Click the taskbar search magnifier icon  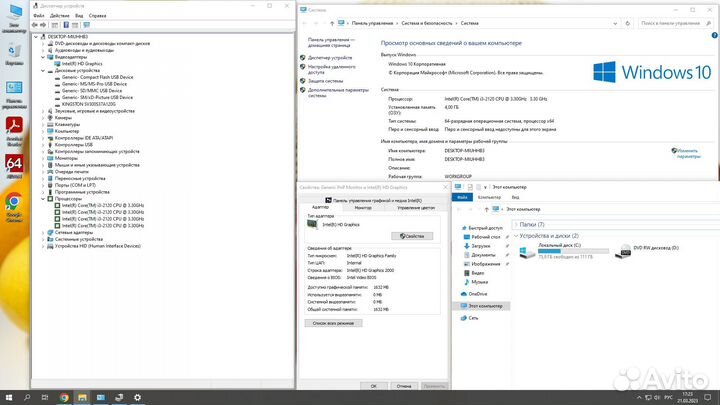(27, 398)
